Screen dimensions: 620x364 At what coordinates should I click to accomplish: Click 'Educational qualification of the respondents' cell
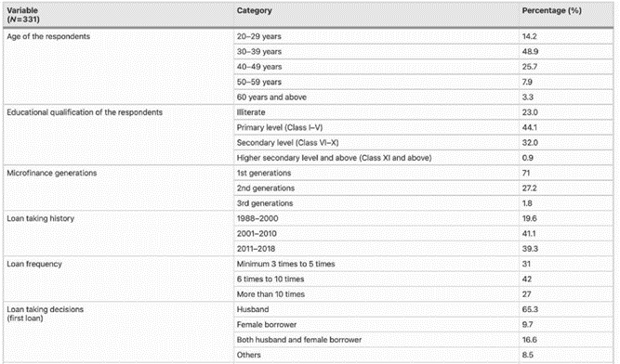click(118, 135)
